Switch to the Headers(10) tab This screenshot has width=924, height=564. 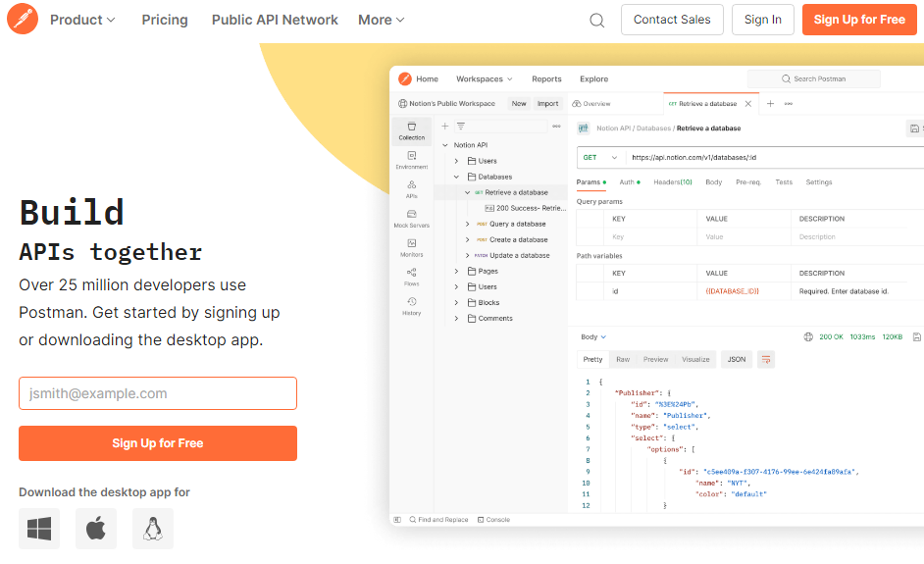[x=672, y=182]
